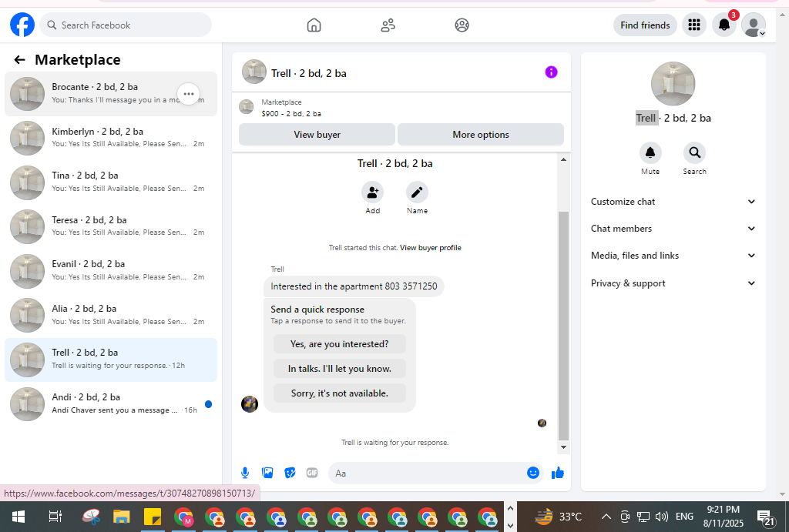Open the Kimberlyn 2 bd, 2 ba conversation
The image size is (789, 532).
111,139
